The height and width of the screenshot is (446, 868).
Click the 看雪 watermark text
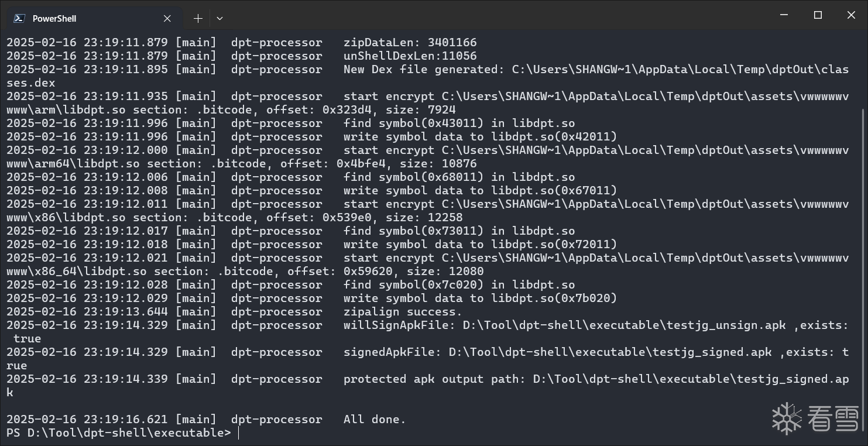click(833, 418)
